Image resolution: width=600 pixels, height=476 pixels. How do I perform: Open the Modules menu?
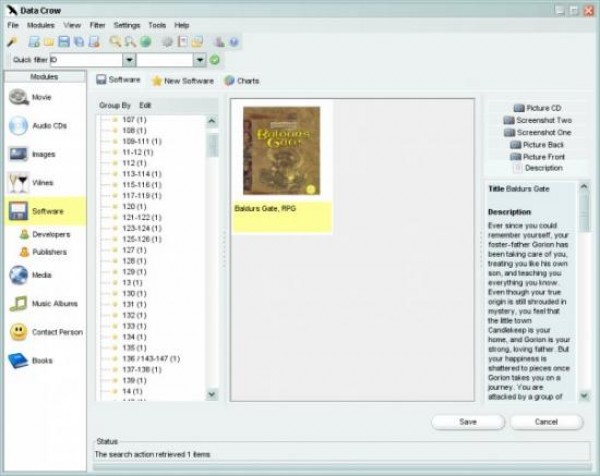tap(41, 24)
